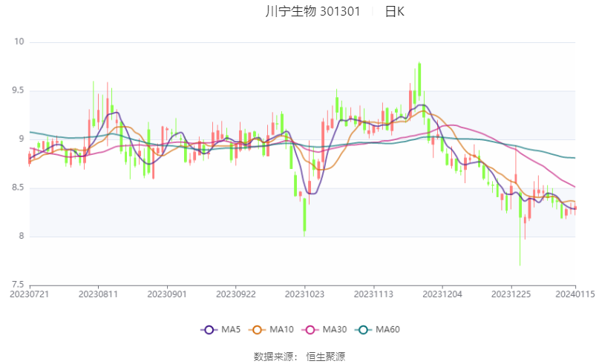Click the 20230721 date axis label
599x364 pixels.
click(x=30, y=294)
